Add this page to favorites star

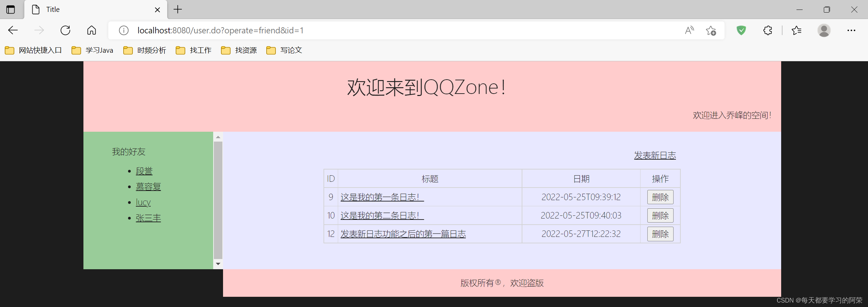pyautogui.click(x=711, y=30)
